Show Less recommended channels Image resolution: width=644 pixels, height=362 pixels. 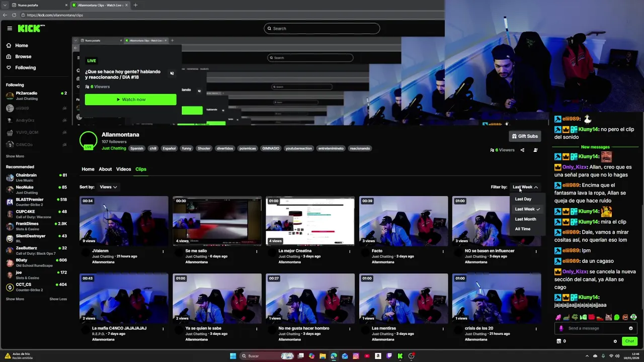58,299
